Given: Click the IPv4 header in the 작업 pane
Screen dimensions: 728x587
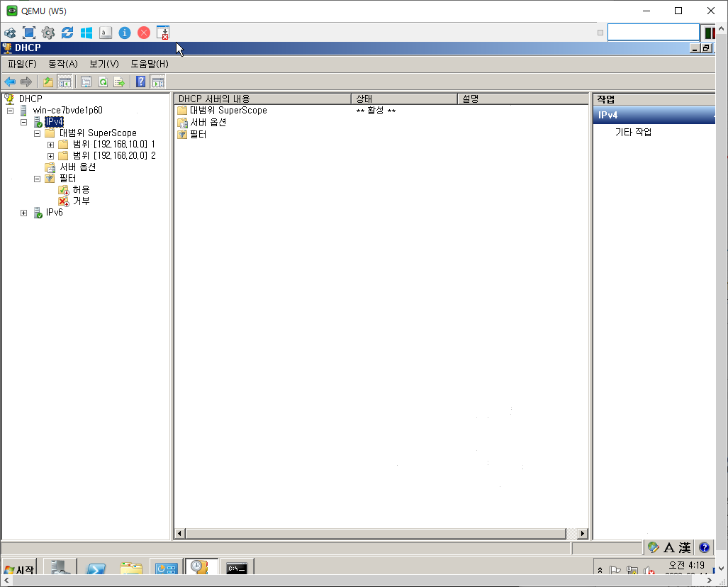Looking at the screenshot, I should tap(654, 115).
